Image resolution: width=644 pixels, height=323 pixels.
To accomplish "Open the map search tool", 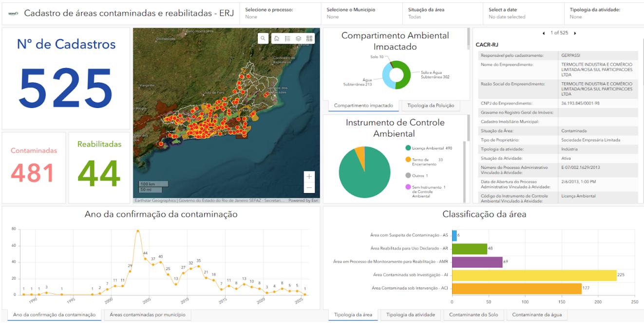I will point(263,38).
